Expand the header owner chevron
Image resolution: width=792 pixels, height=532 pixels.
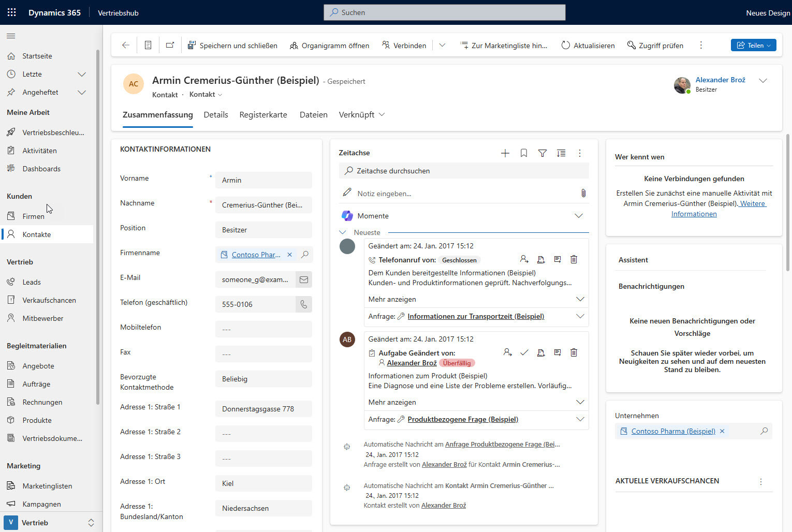(x=762, y=81)
